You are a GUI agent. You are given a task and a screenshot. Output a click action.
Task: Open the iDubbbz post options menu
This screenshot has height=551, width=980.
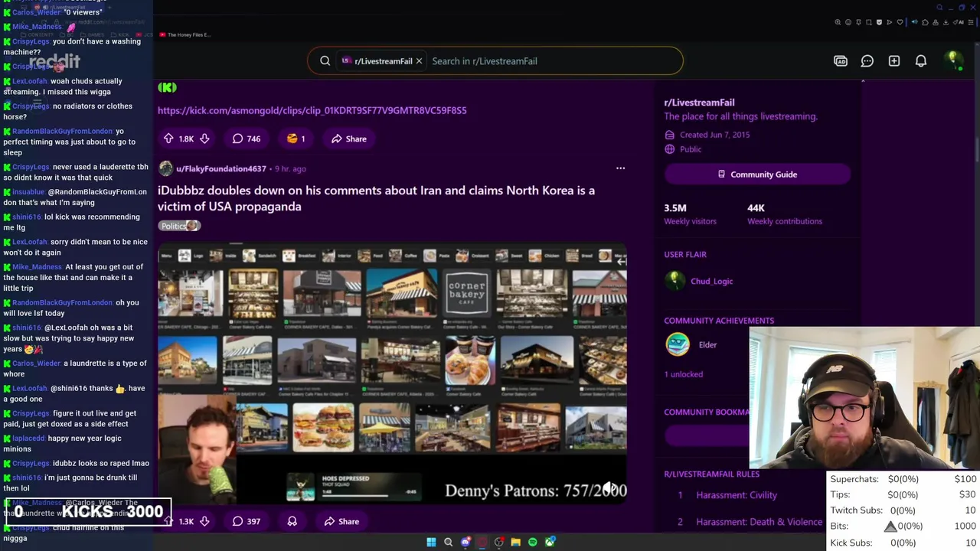tap(620, 168)
